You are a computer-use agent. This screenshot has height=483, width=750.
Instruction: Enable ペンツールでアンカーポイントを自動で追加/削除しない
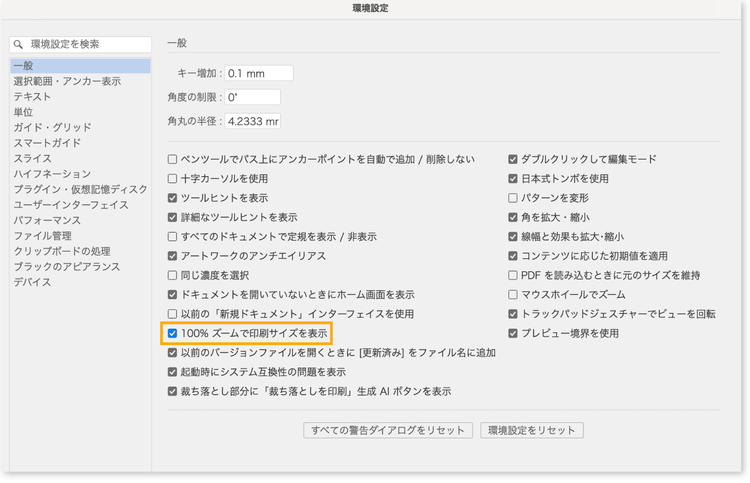172,159
